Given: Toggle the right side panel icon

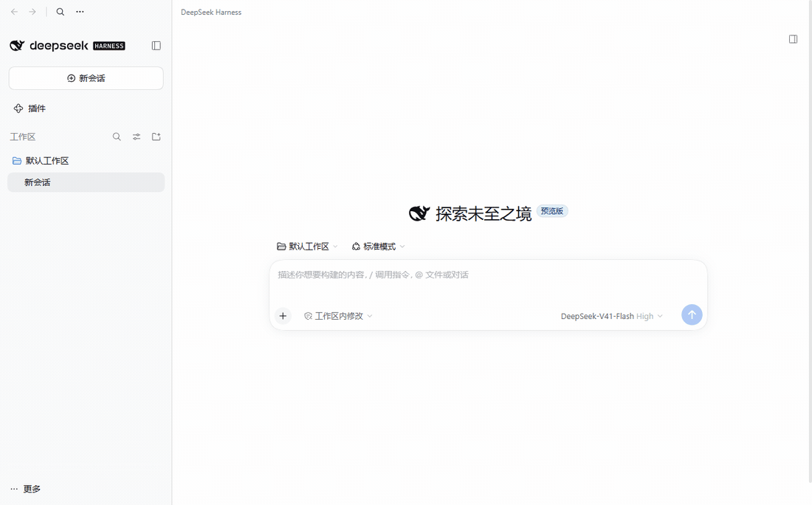Looking at the screenshot, I should click(793, 39).
